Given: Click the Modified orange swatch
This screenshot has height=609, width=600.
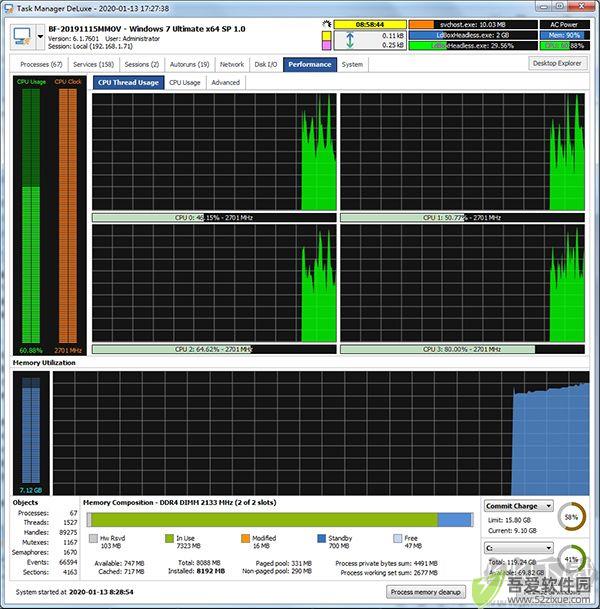Looking at the screenshot, I should point(245,538).
